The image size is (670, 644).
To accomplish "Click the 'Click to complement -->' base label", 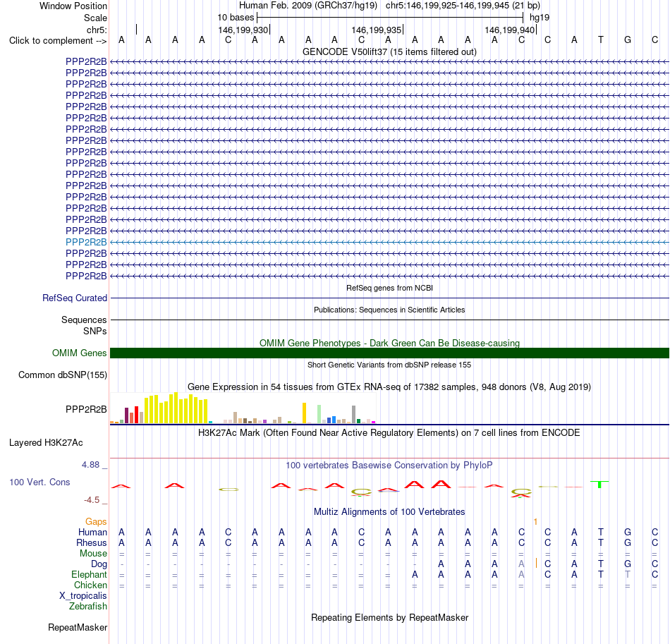I will click(x=58, y=41).
